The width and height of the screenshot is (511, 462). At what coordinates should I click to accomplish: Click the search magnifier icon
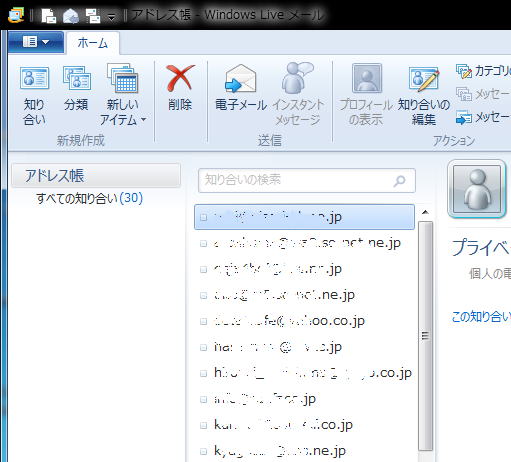pyautogui.click(x=399, y=181)
